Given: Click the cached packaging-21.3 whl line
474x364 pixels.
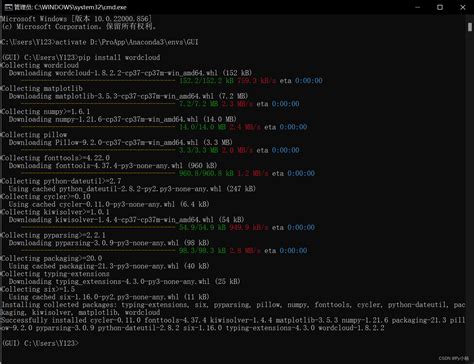Looking at the screenshot, I should click(109, 266).
